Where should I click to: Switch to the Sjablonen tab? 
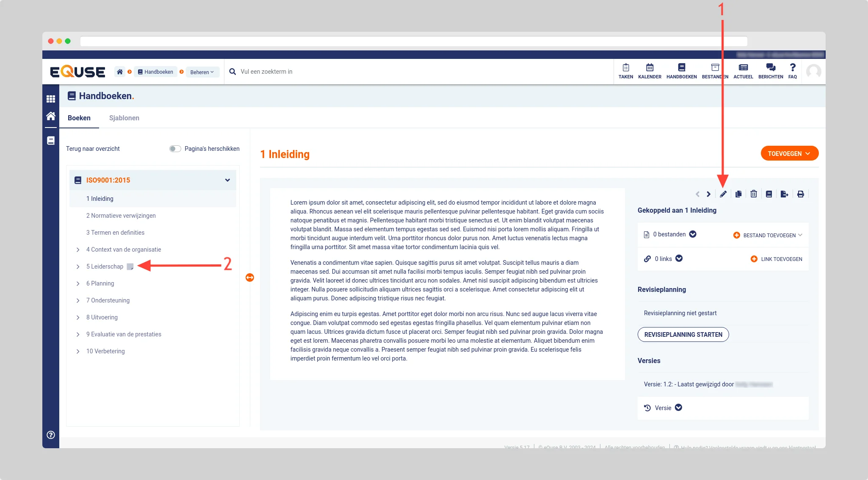124,118
